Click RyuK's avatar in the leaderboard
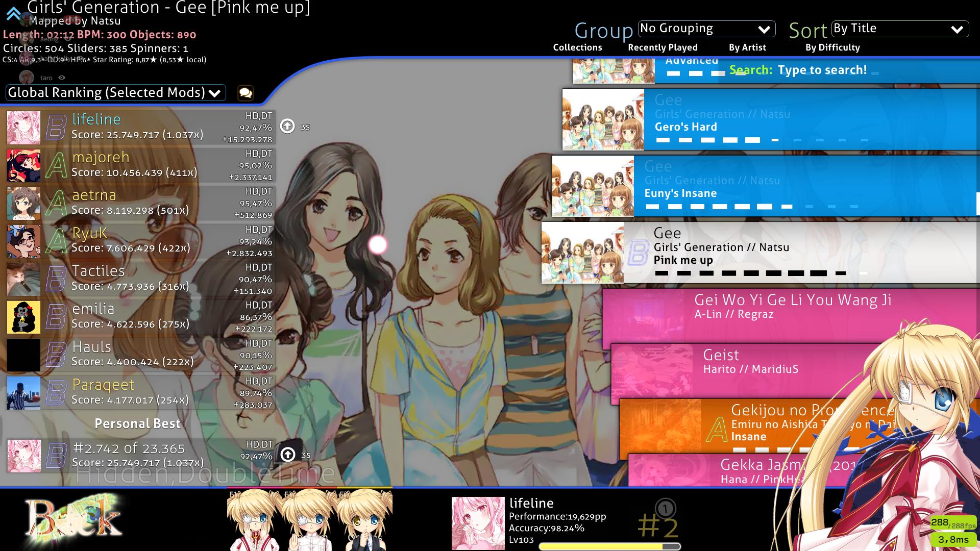Image resolution: width=980 pixels, height=551 pixels. 23,241
